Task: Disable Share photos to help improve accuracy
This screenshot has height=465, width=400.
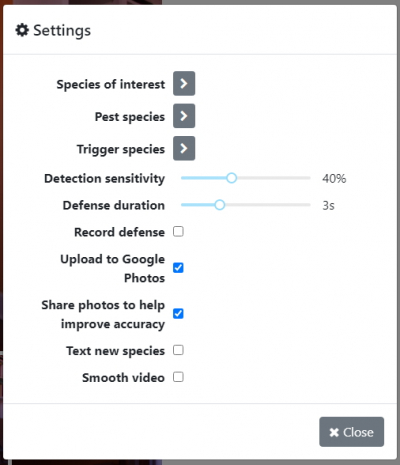Action: point(178,313)
